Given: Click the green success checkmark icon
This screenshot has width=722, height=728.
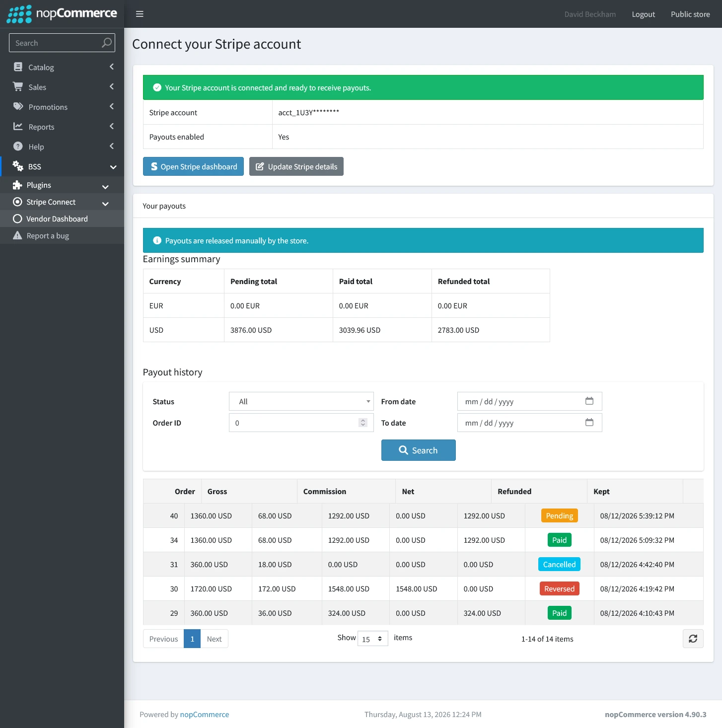Looking at the screenshot, I should 157,88.
